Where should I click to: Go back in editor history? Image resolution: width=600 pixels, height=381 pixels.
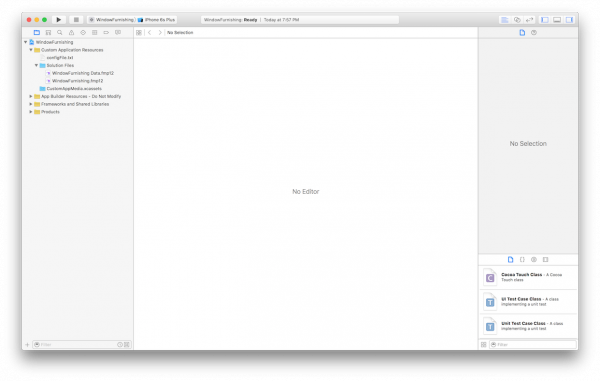[150, 33]
